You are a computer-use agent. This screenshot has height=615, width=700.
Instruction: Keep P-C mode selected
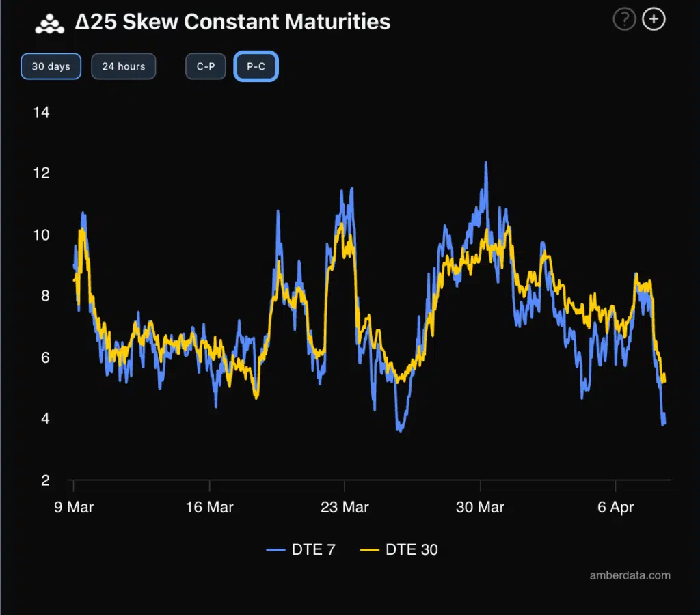256,66
